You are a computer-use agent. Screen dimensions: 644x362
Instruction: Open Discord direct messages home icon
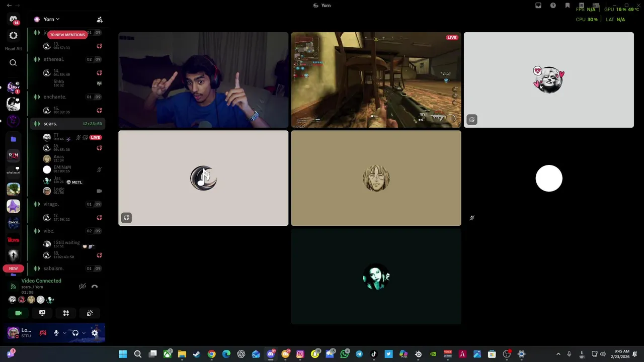pyautogui.click(x=13, y=19)
